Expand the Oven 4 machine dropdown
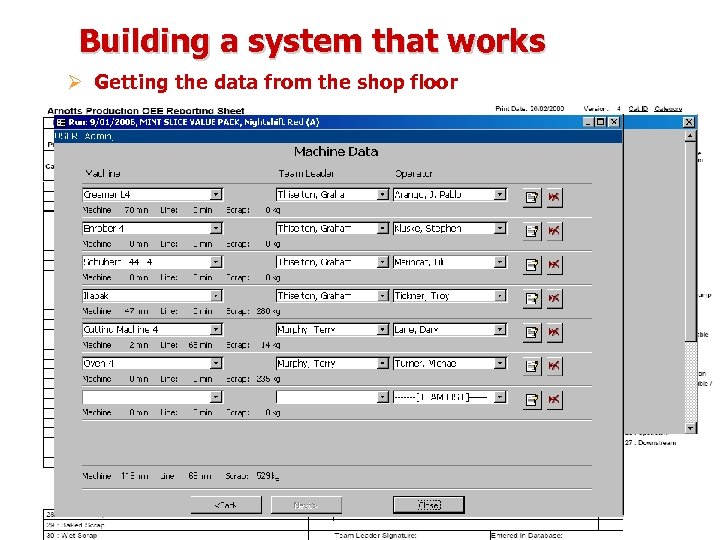720x540 pixels. [x=216, y=363]
